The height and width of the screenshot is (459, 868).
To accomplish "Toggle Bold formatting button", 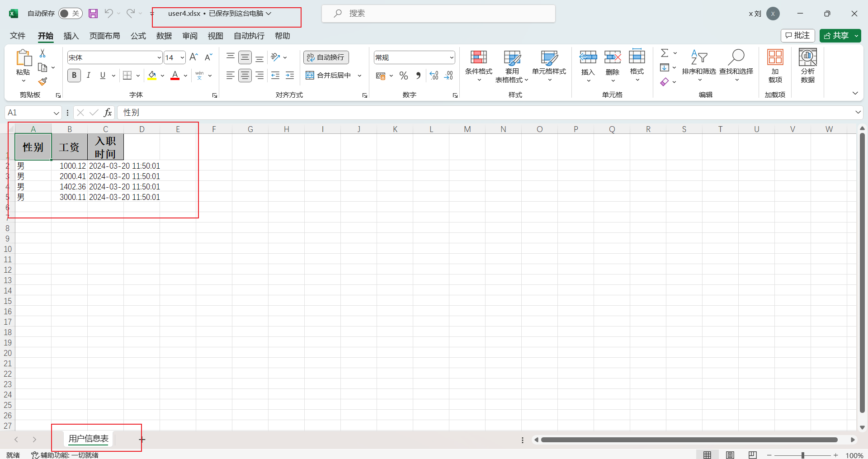I will pos(74,76).
